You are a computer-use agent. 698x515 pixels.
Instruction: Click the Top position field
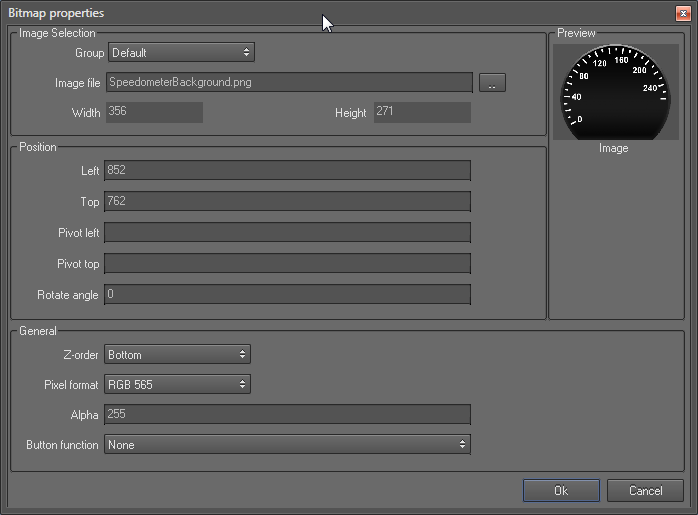coord(287,202)
